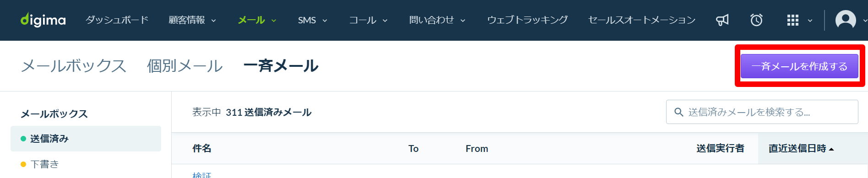The height and width of the screenshot is (178, 868).
Task: Click the search magnifier icon
Action: (678, 112)
